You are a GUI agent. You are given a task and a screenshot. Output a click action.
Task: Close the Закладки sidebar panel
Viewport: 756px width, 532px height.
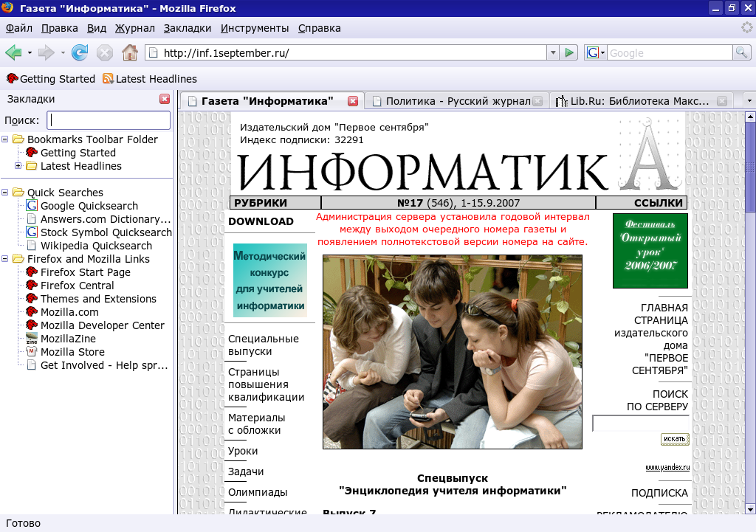point(165,98)
